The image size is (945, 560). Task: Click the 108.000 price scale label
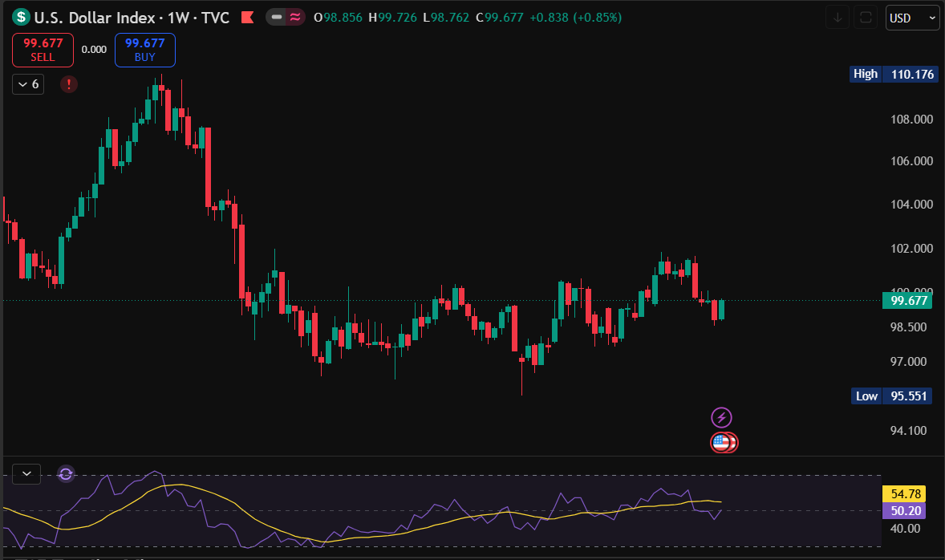point(911,120)
